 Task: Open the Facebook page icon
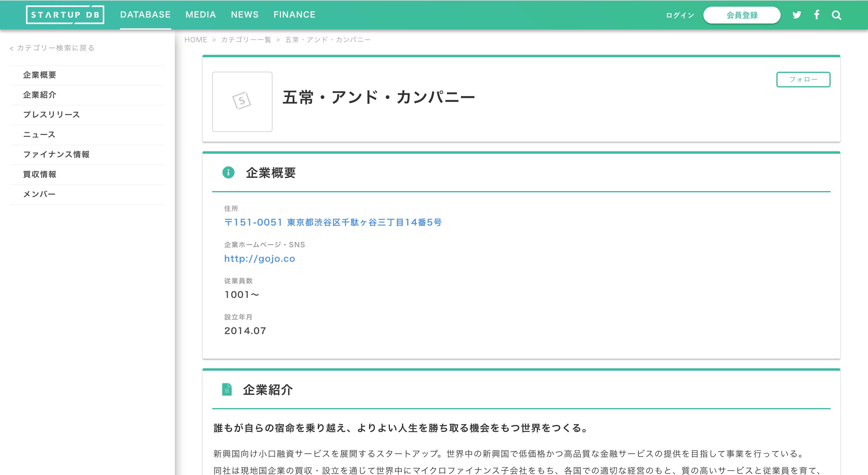point(817,15)
